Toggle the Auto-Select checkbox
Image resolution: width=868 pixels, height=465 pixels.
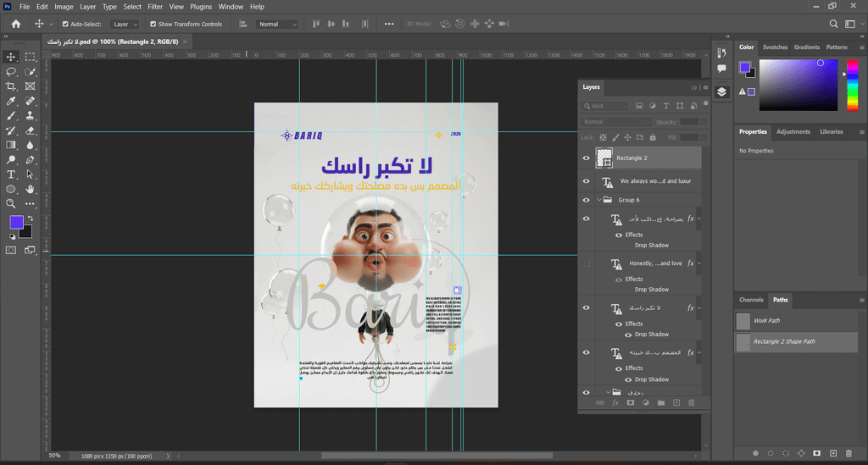[65, 25]
